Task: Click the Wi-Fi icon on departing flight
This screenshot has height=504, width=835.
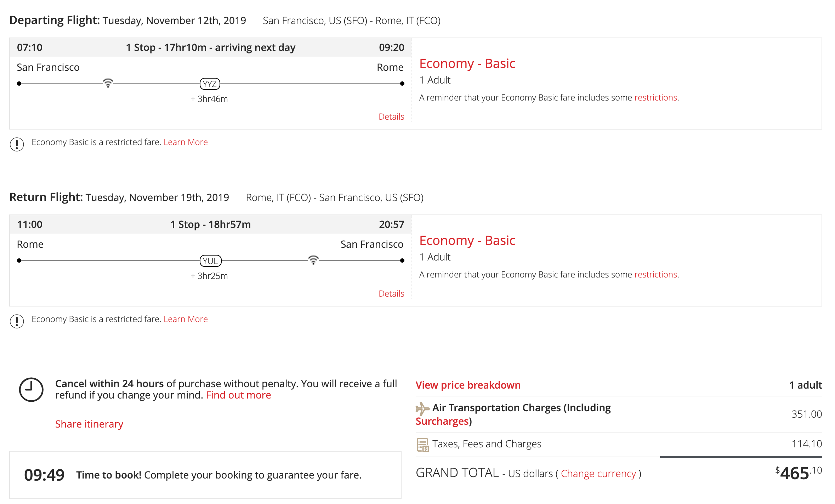Action: (x=108, y=84)
